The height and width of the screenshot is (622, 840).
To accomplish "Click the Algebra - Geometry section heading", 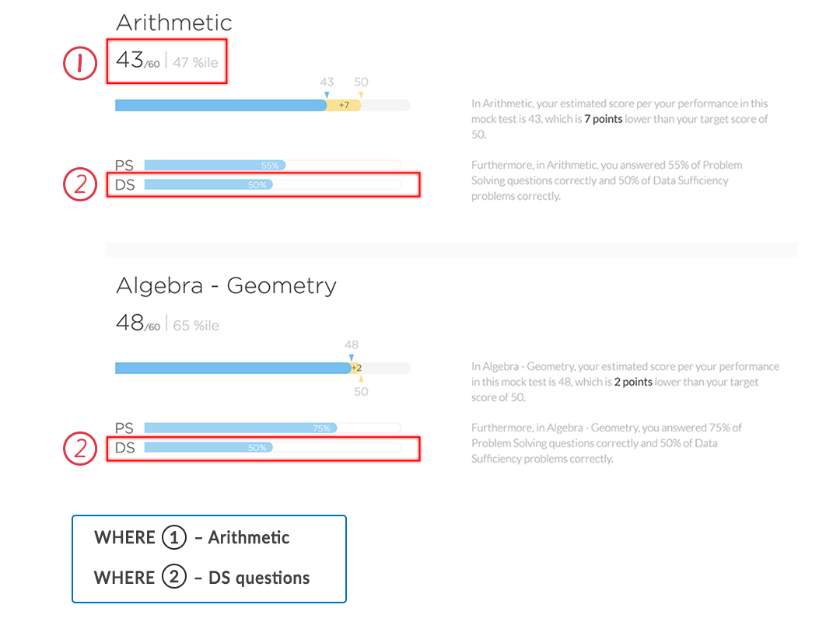I will [226, 285].
